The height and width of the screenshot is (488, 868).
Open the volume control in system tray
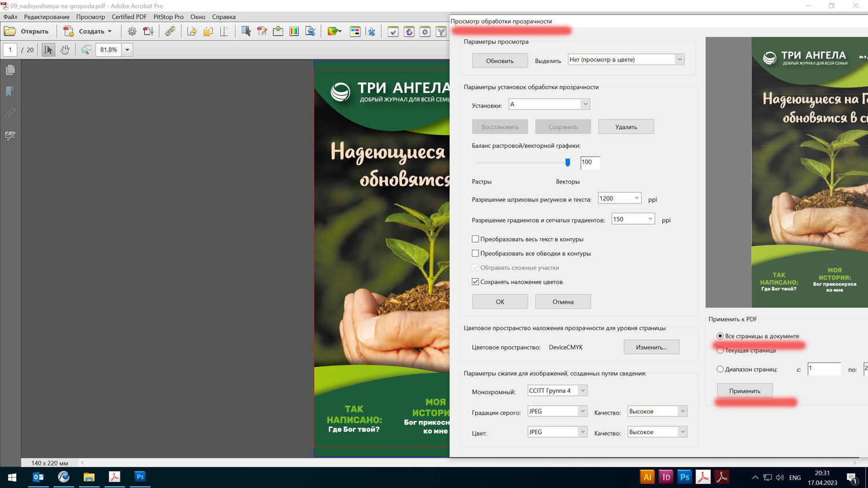[x=779, y=478]
